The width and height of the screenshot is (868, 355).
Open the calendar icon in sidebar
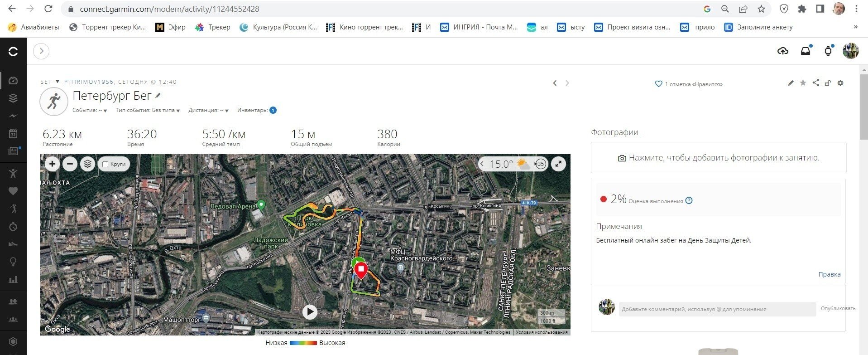(x=13, y=134)
